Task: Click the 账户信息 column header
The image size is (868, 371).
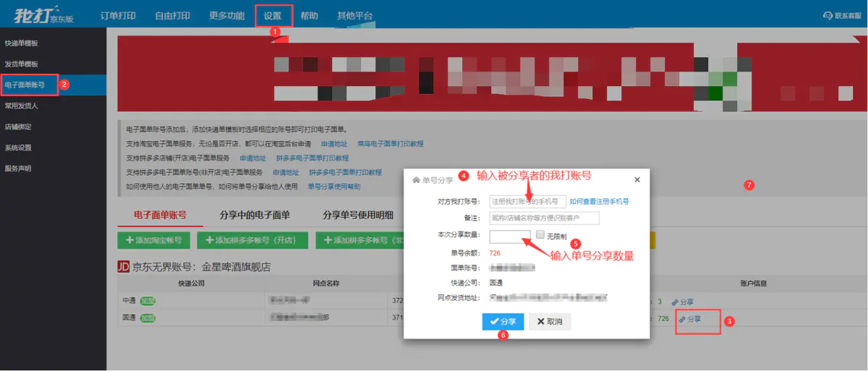Action: tap(753, 283)
